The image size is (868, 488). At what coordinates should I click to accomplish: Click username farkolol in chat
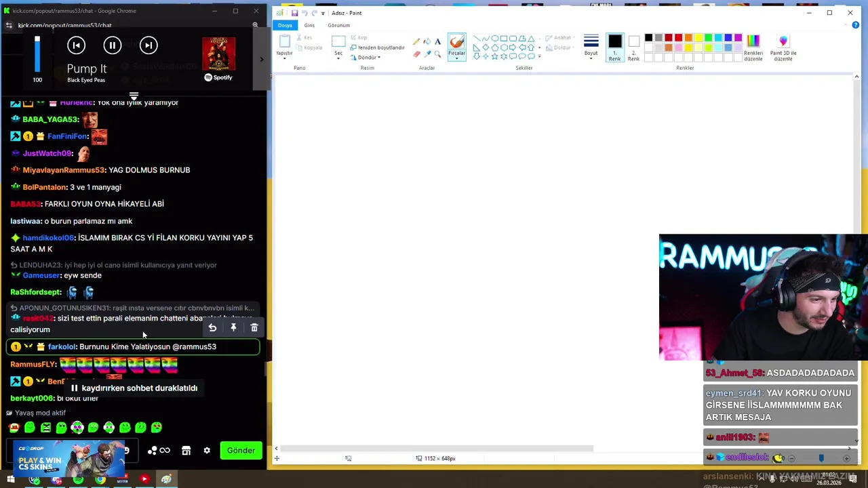[x=62, y=347]
